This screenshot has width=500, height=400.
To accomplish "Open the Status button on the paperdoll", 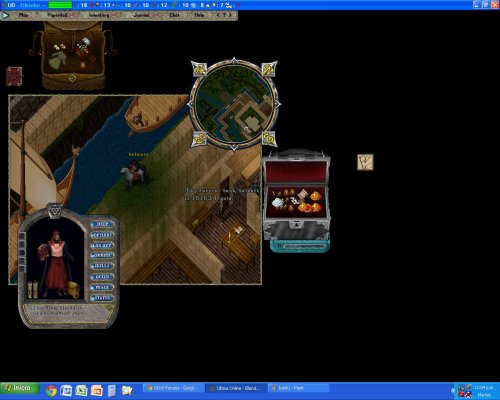I will coord(102,298).
